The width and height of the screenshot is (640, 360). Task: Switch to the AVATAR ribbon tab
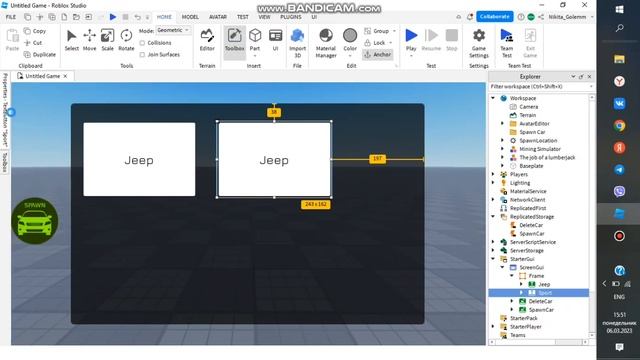pyautogui.click(x=218, y=17)
